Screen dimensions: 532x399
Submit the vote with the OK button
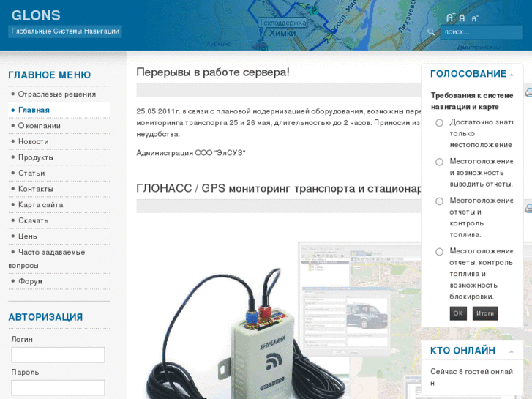click(x=458, y=313)
